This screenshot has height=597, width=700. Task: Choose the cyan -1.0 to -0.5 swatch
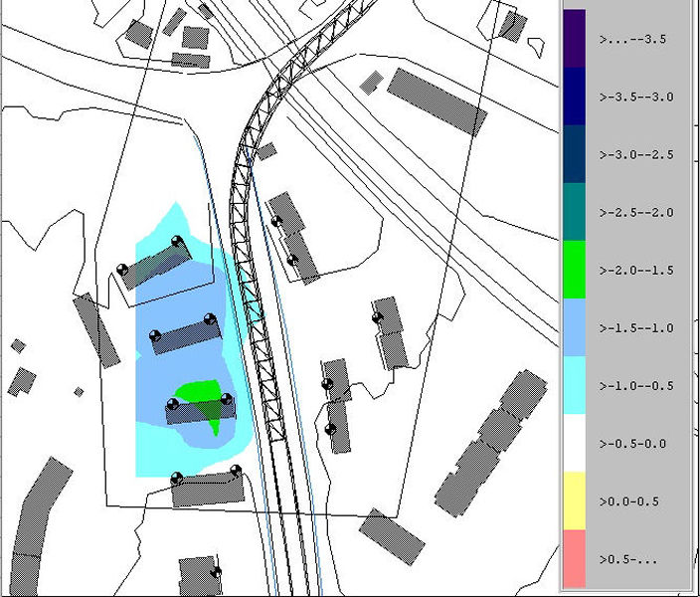pos(574,385)
